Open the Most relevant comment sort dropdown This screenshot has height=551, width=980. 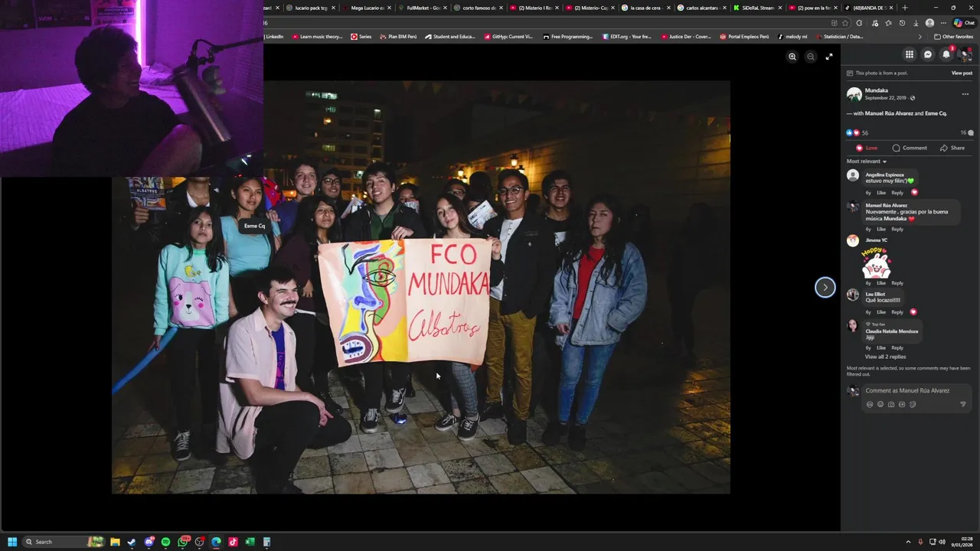(867, 161)
